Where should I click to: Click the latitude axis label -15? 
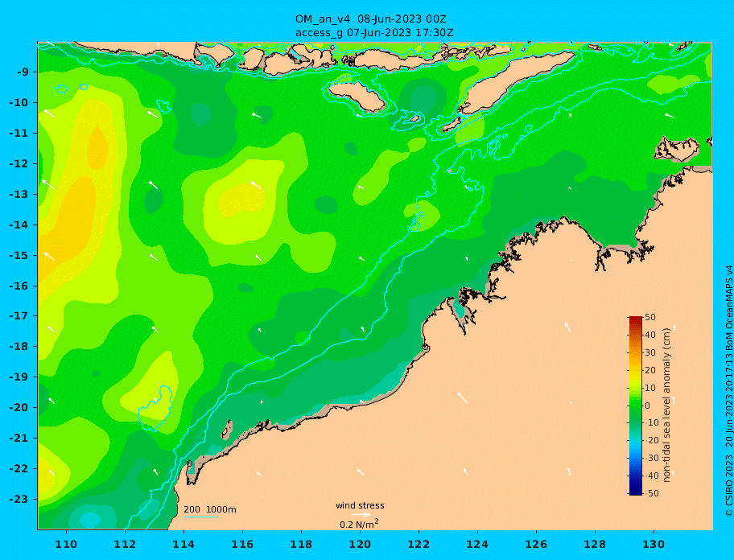tap(19, 255)
